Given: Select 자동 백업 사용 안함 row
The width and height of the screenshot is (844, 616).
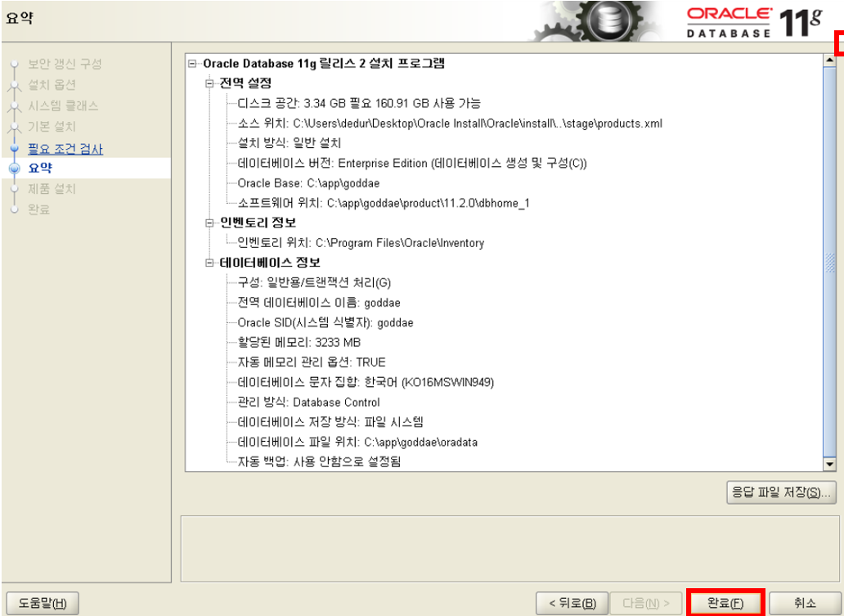Looking at the screenshot, I should pyautogui.click(x=319, y=462).
